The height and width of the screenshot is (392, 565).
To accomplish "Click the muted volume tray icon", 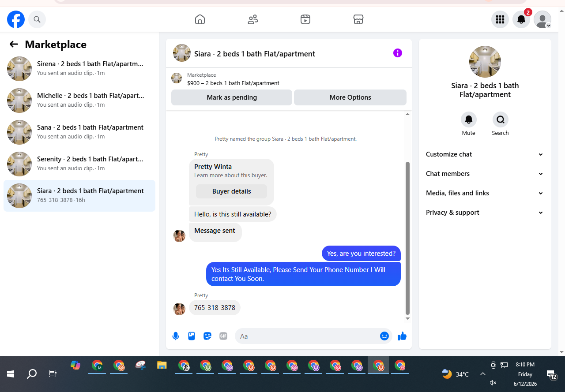I will tap(493, 383).
